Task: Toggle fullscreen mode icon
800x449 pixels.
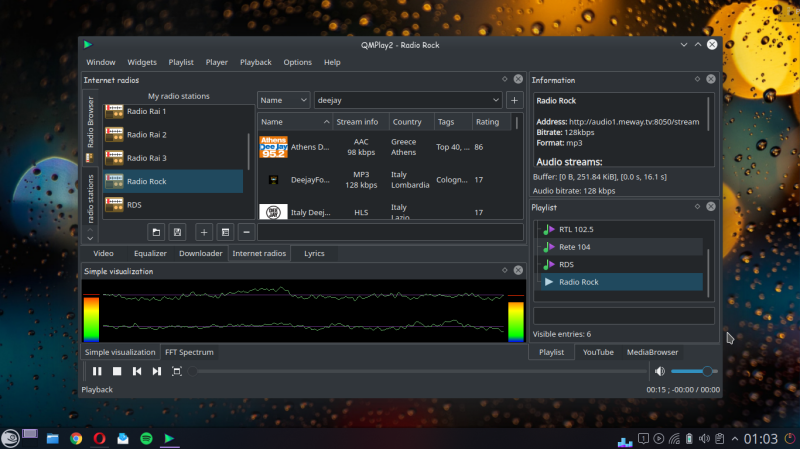Action: point(177,371)
